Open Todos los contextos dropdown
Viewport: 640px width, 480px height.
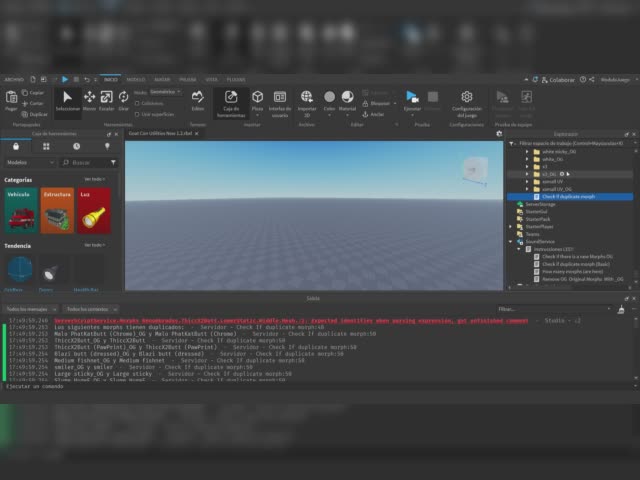click(x=90, y=309)
